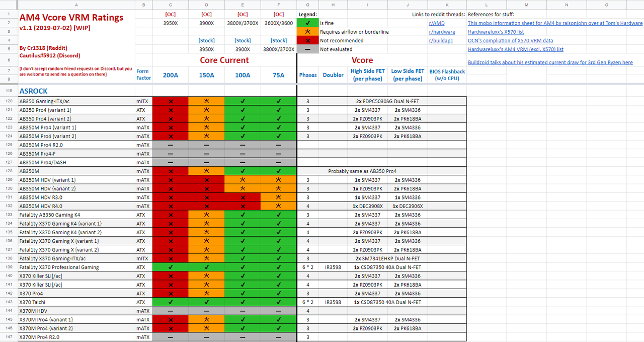Select column G header
Image resolution: width=644 pixels, height=342 pixels.
(308, 5)
